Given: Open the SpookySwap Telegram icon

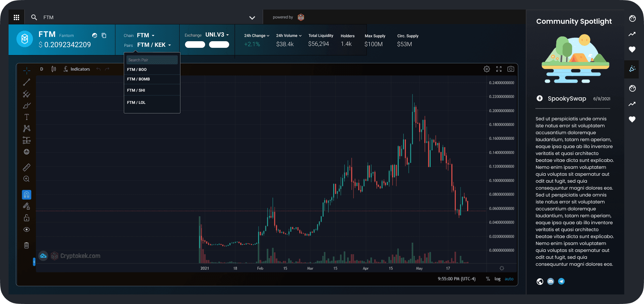Looking at the screenshot, I should [x=561, y=281].
